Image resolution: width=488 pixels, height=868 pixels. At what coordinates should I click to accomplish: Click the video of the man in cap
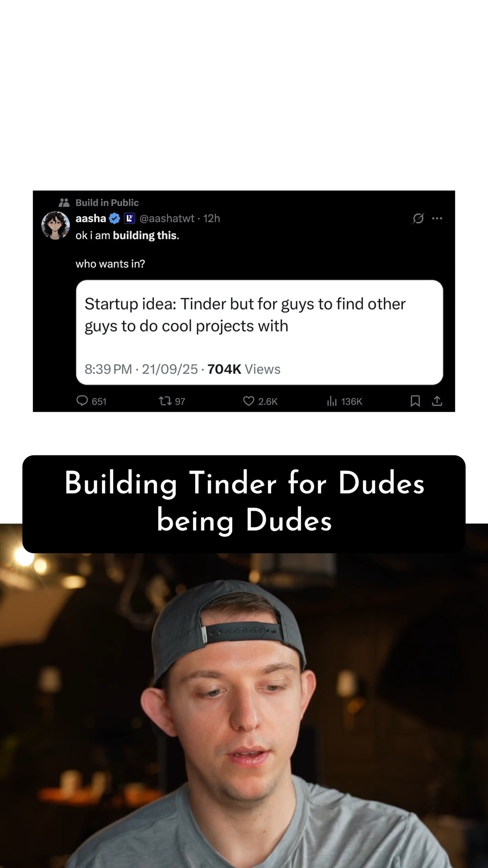click(244, 710)
